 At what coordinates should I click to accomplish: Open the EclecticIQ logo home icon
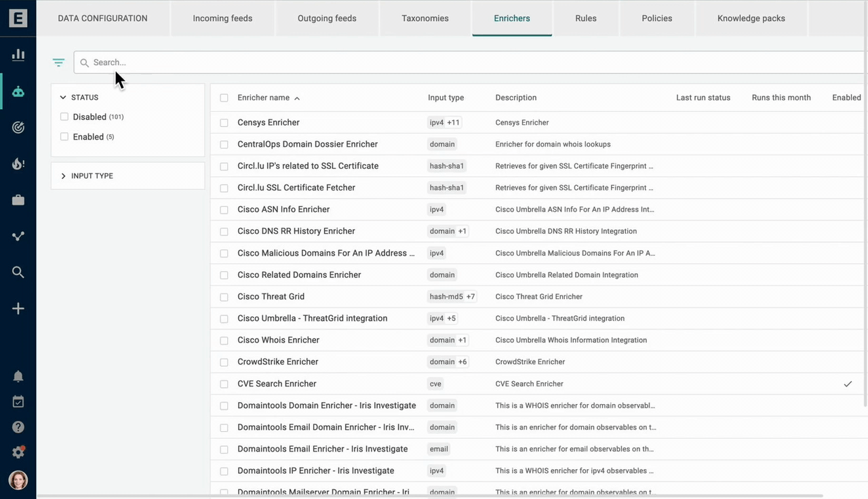(x=18, y=18)
